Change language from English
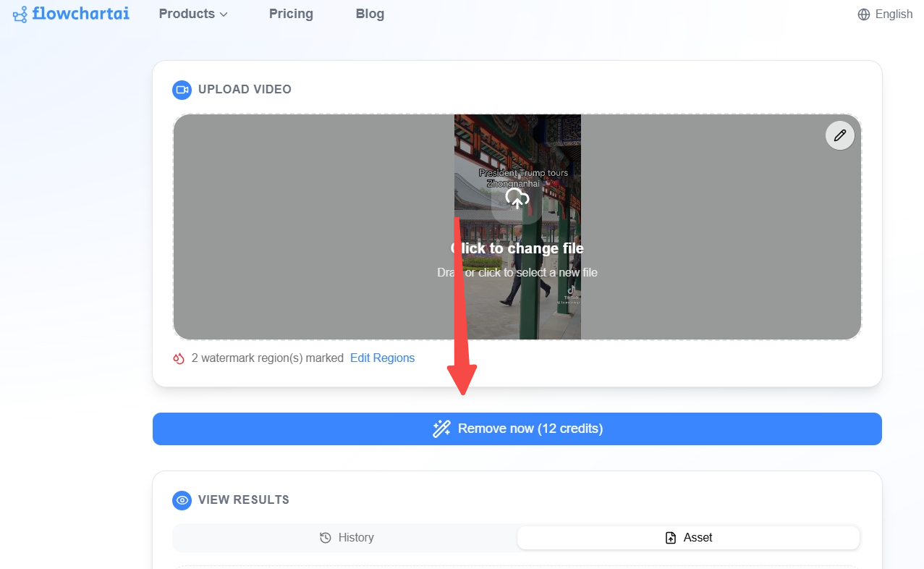Image resolution: width=924 pixels, height=569 pixels. tap(885, 14)
